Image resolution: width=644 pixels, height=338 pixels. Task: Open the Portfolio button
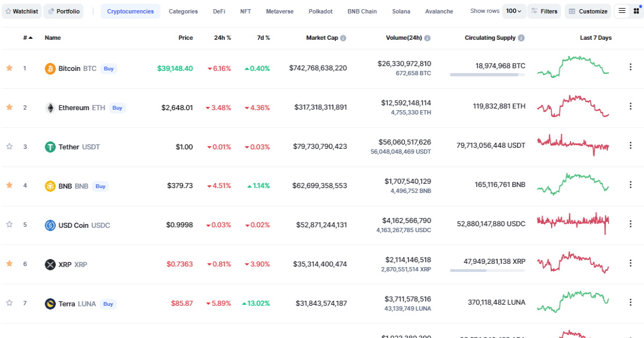click(x=63, y=11)
